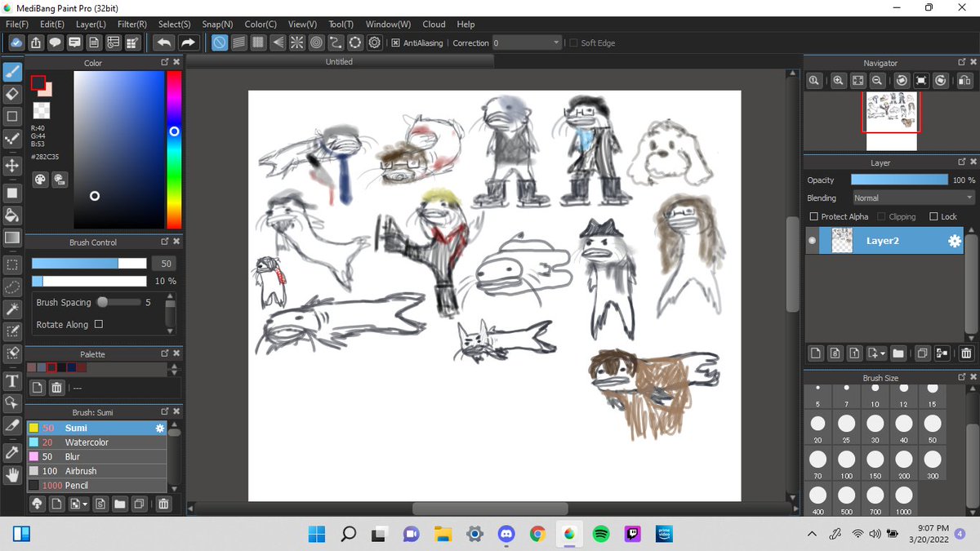Open the Cloud menu
Image resolution: width=980 pixels, height=551 pixels.
click(x=434, y=24)
